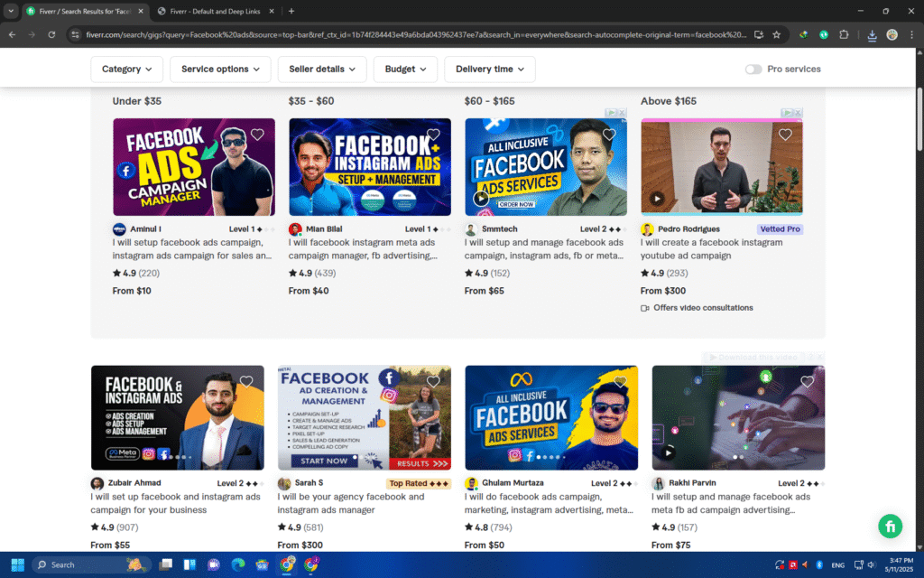
Task: Save Aminul I gig with heart icon
Action: coord(257,135)
